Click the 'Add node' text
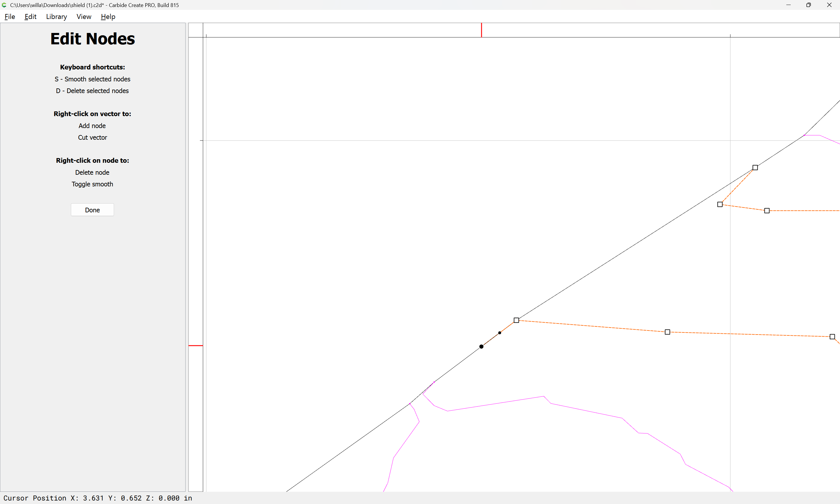 click(x=92, y=126)
